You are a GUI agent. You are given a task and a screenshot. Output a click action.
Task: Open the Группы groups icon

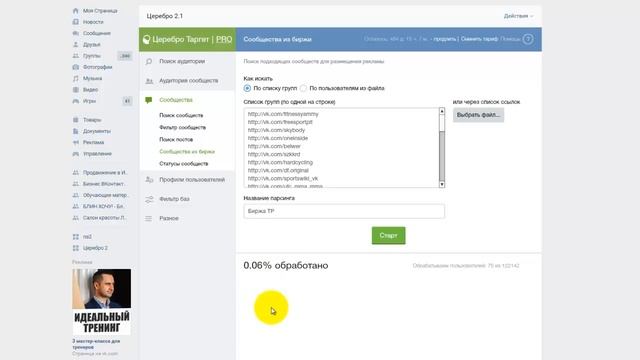point(76,56)
